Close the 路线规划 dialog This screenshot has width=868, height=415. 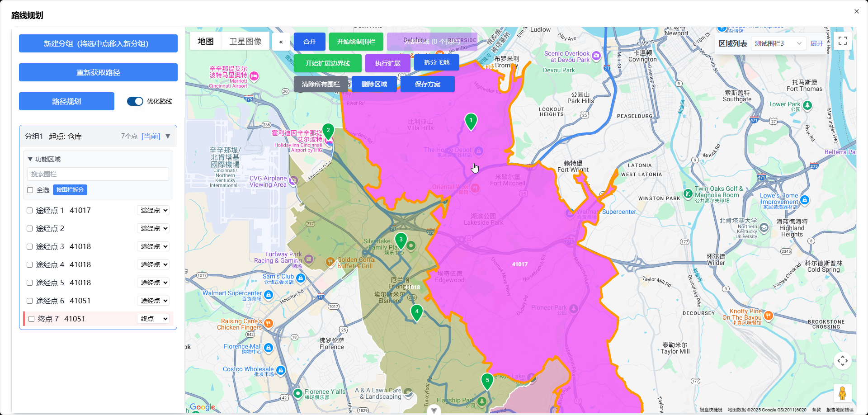click(856, 12)
